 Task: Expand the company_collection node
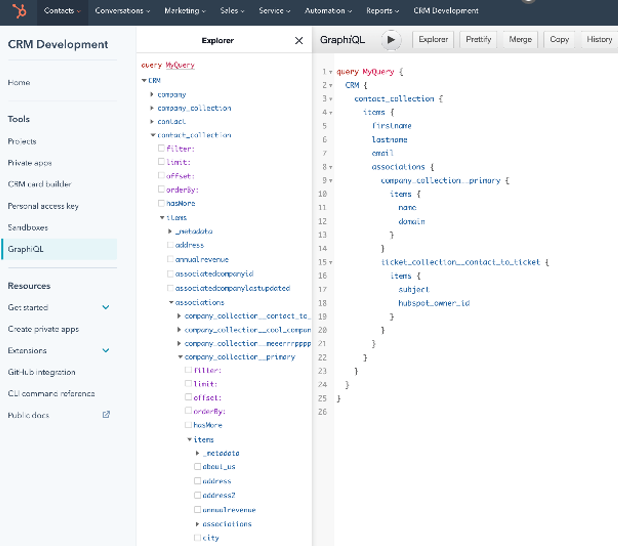click(x=152, y=108)
